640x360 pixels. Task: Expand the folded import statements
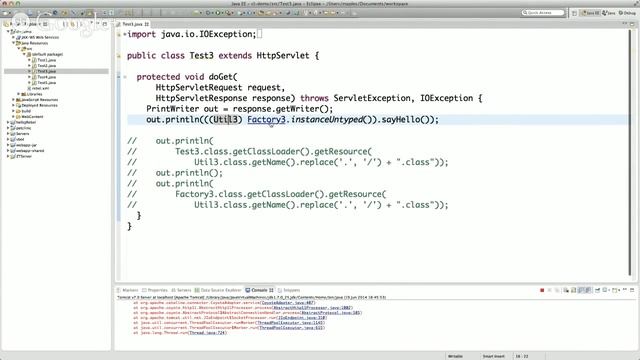point(125,34)
